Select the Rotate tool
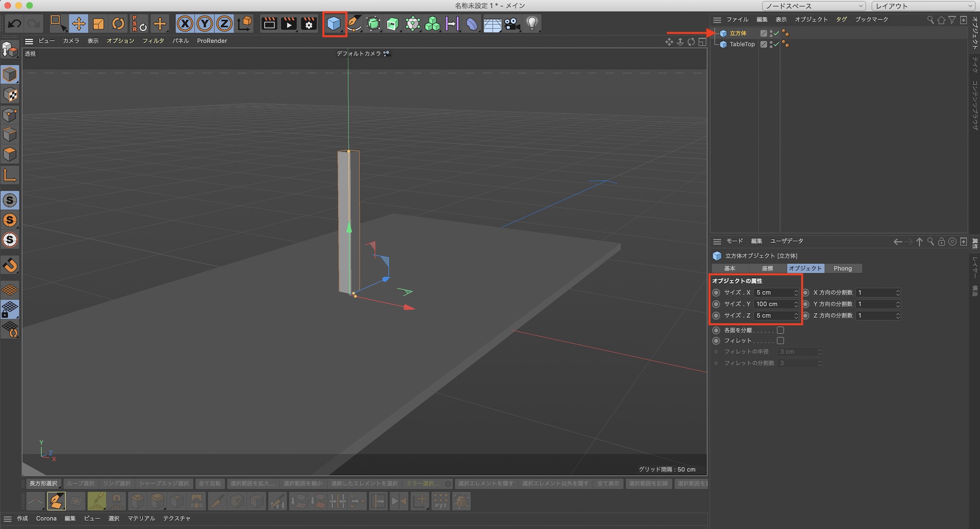The width and height of the screenshot is (980, 529). [x=118, y=24]
